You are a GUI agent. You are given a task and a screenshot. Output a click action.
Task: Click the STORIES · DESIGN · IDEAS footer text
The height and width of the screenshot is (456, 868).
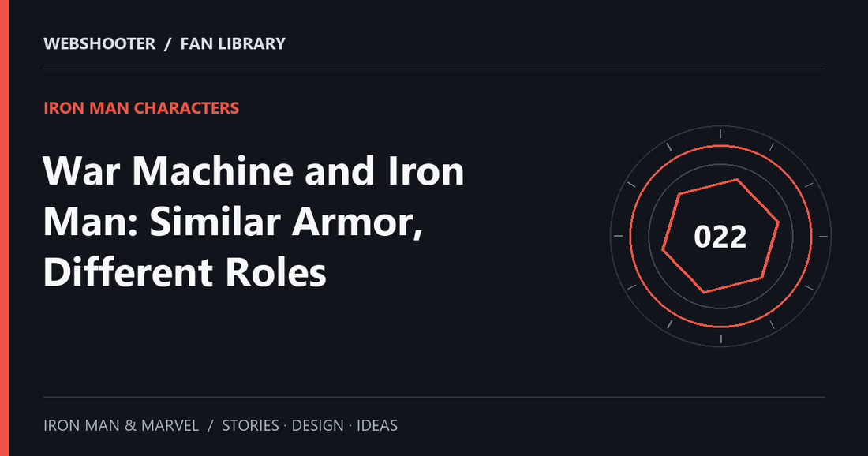pyautogui.click(x=310, y=425)
